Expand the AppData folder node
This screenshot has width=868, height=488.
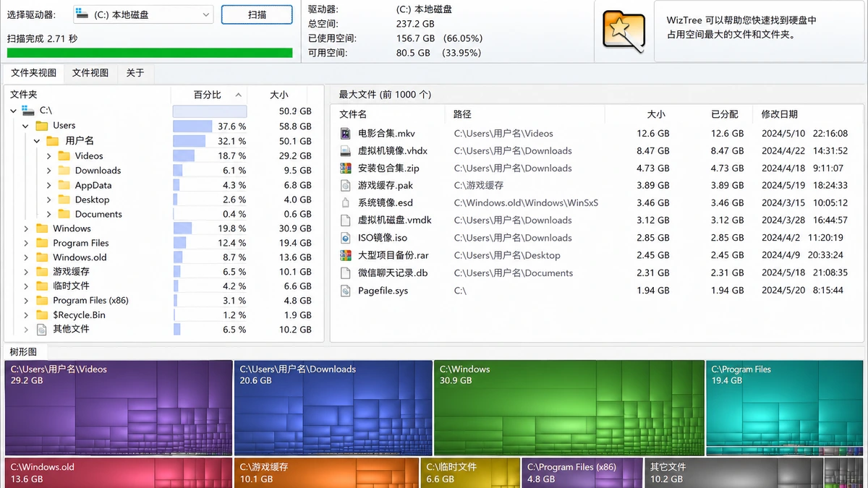(48, 185)
